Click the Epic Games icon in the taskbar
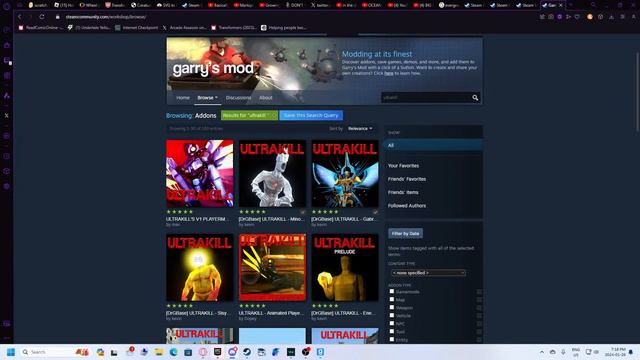 click(x=218, y=352)
